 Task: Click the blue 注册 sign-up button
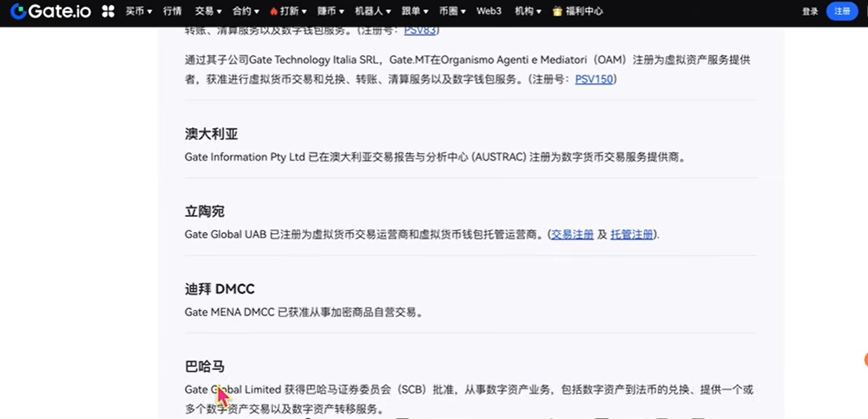(x=842, y=11)
